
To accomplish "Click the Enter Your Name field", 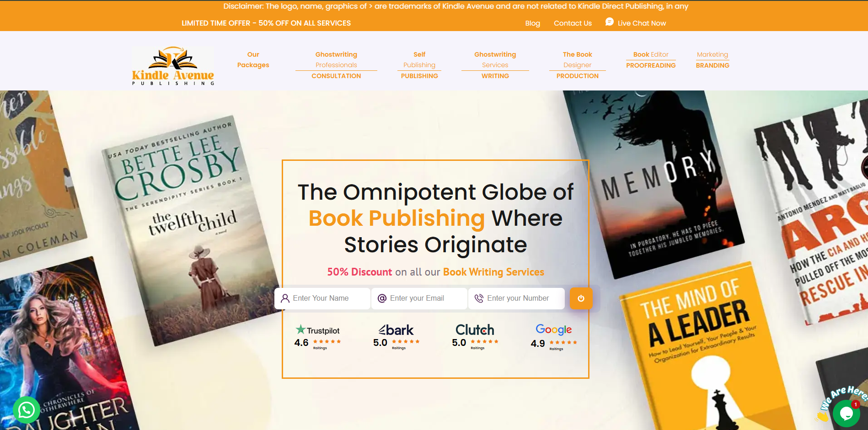I will pyautogui.click(x=322, y=298).
